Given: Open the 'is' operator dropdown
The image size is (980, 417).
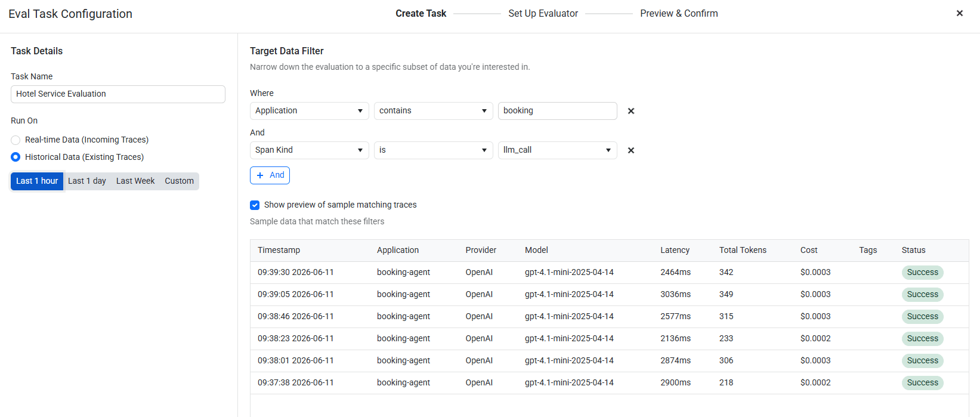Looking at the screenshot, I should pyautogui.click(x=434, y=150).
